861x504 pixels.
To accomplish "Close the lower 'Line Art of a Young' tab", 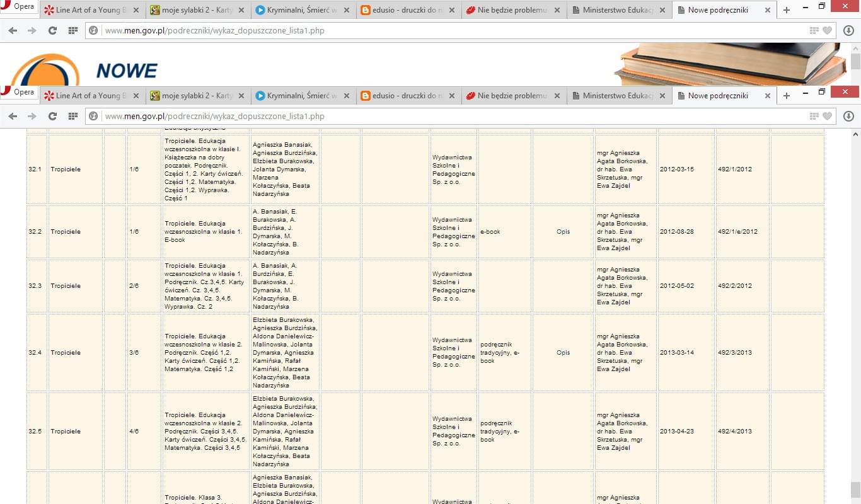I will click(x=136, y=96).
